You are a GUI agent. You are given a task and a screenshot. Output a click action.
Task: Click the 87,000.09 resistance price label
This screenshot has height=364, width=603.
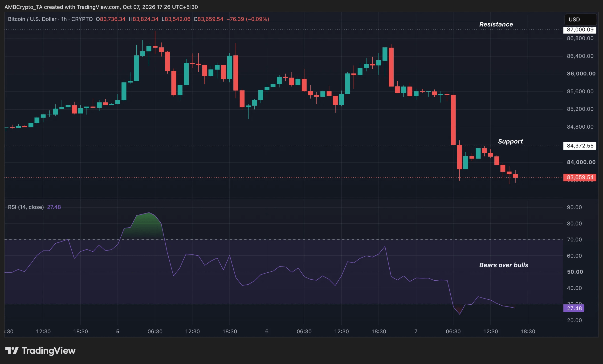click(x=580, y=30)
